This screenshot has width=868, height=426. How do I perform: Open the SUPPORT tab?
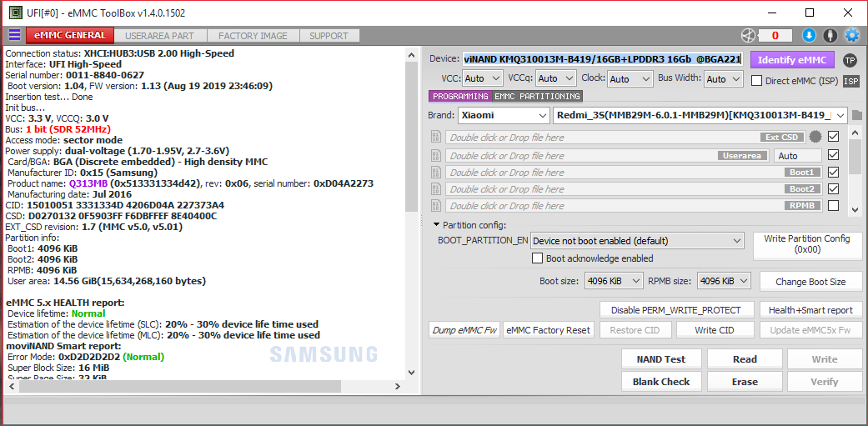click(x=329, y=36)
